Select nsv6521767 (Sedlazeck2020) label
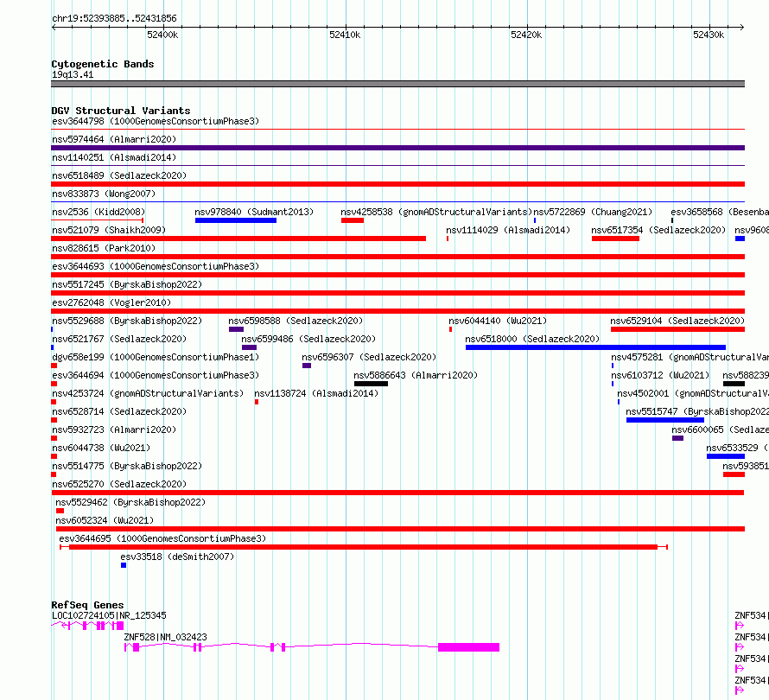769x700 pixels. pos(119,339)
